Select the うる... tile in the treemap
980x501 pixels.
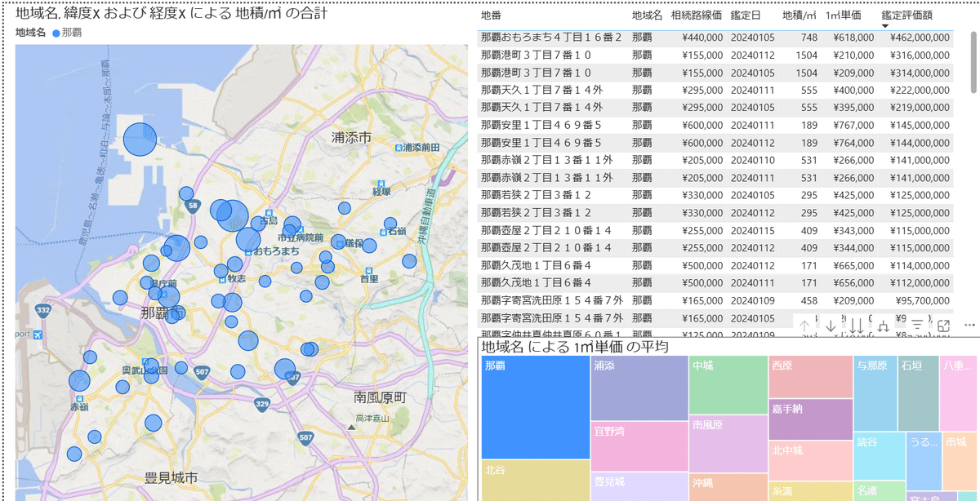[924, 461]
